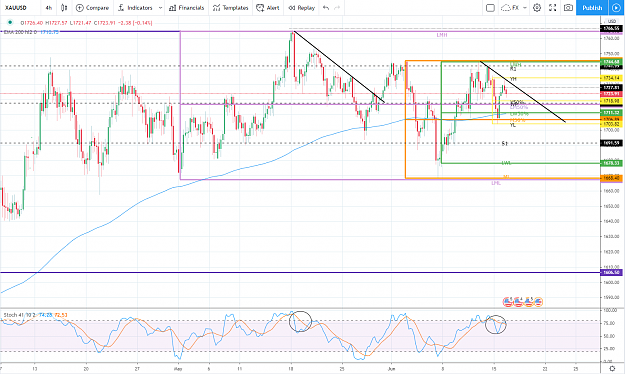The width and height of the screenshot is (625, 374).
Task: Open the 4h interval selector
Action: [x=49, y=8]
